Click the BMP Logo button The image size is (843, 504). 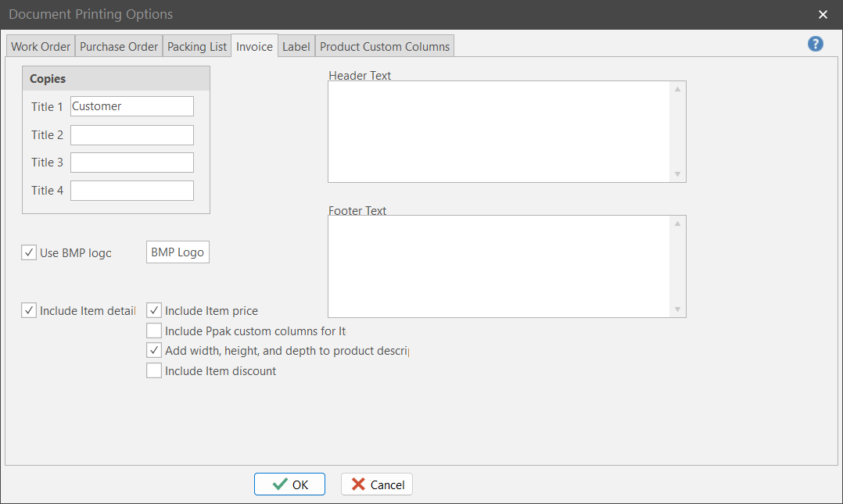click(x=178, y=252)
